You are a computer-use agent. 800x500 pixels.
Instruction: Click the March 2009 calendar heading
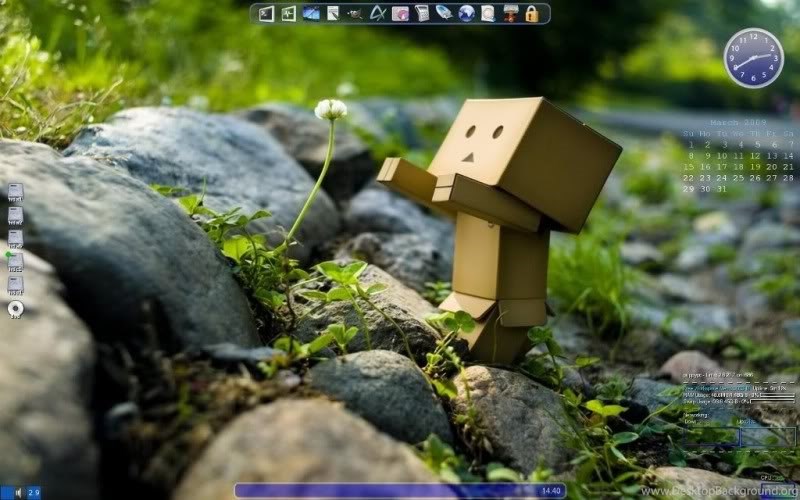[x=738, y=123]
